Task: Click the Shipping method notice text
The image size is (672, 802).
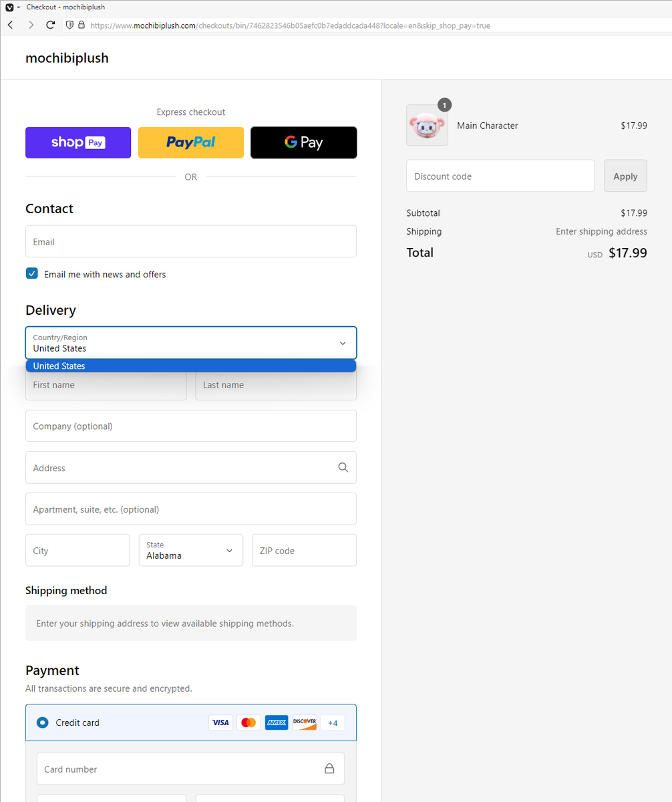Action: [x=165, y=624]
